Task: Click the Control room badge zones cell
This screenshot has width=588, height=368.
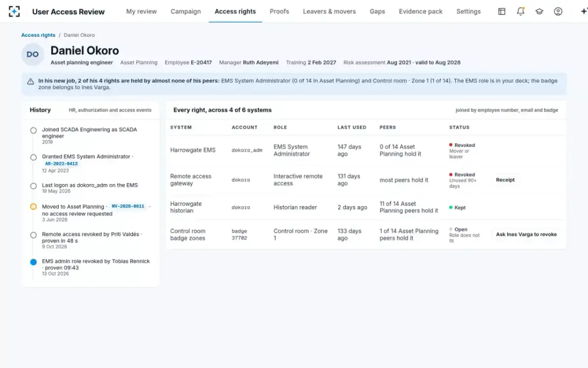Action: click(x=188, y=235)
